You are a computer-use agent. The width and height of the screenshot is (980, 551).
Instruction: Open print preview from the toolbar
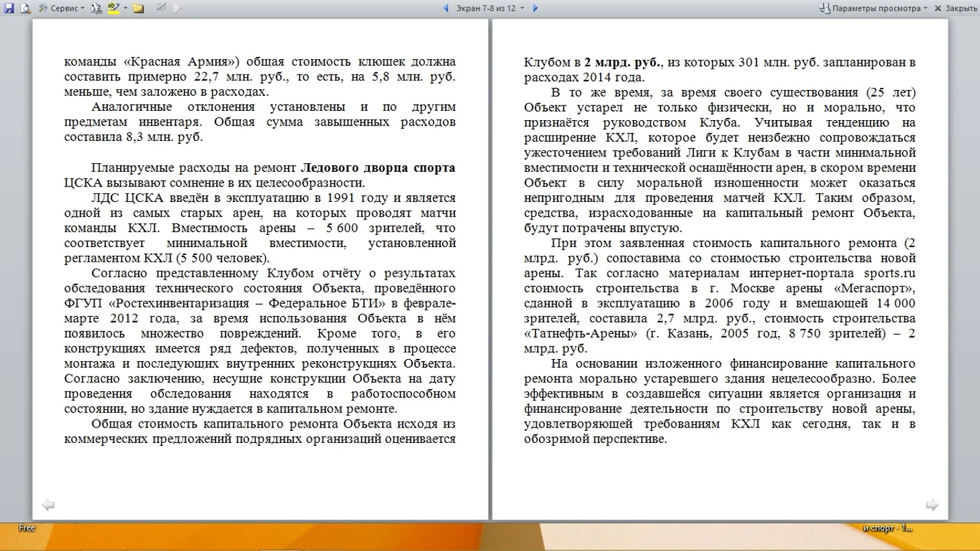click(x=26, y=8)
